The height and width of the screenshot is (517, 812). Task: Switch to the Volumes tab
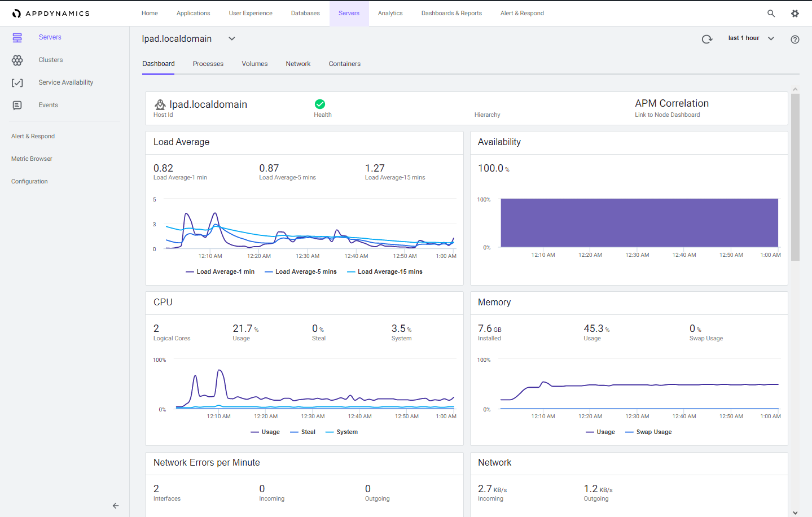tap(254, 64)
